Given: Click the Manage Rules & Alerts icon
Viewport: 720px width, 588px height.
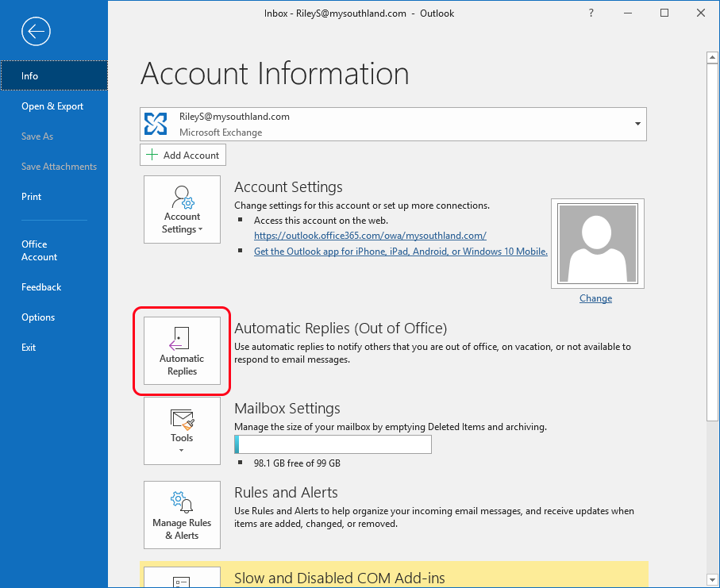Looking at the screenshot, I should 182,503.
